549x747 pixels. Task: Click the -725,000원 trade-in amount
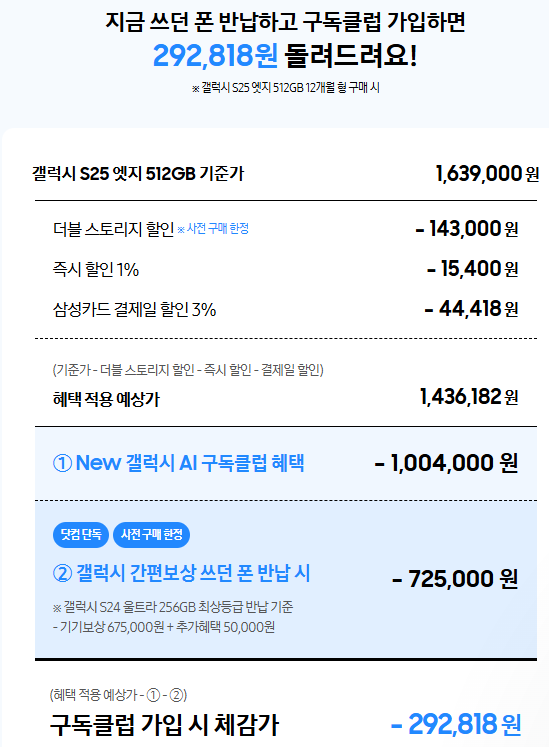coord(455,579)
